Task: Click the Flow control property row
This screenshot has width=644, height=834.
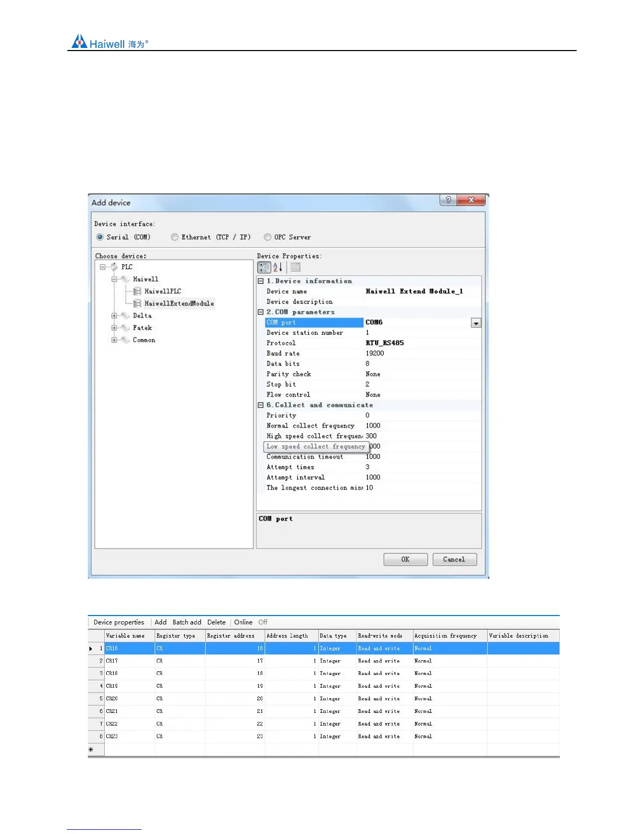Action: pos(373,395)
